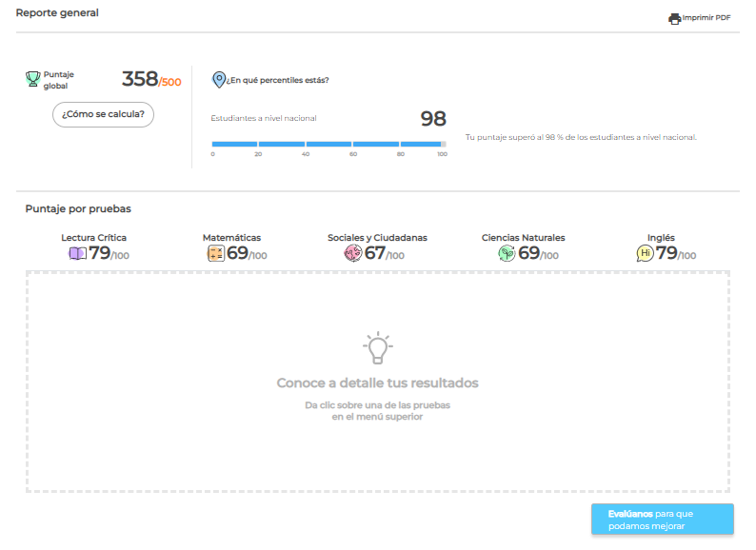756x550 pixels.
Task: Click the lightbulb icon in results panel
Action: click(x=377, y=348)
